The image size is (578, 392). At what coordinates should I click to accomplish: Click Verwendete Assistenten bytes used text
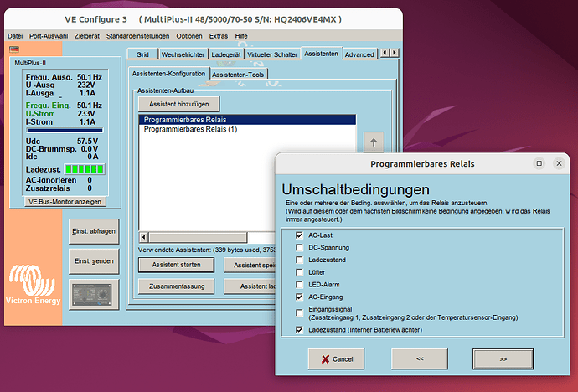[207, 250]
